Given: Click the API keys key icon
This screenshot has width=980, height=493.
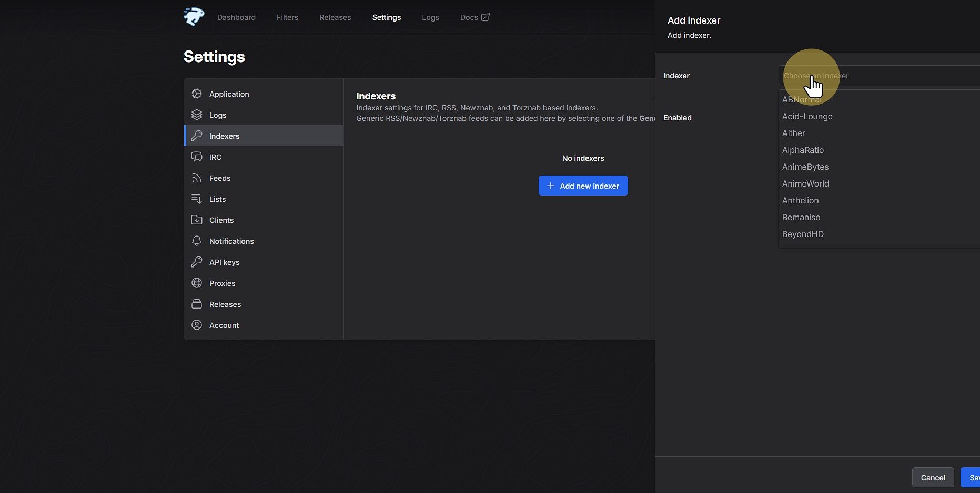Looking at the screenshot, I should (197, 262).
